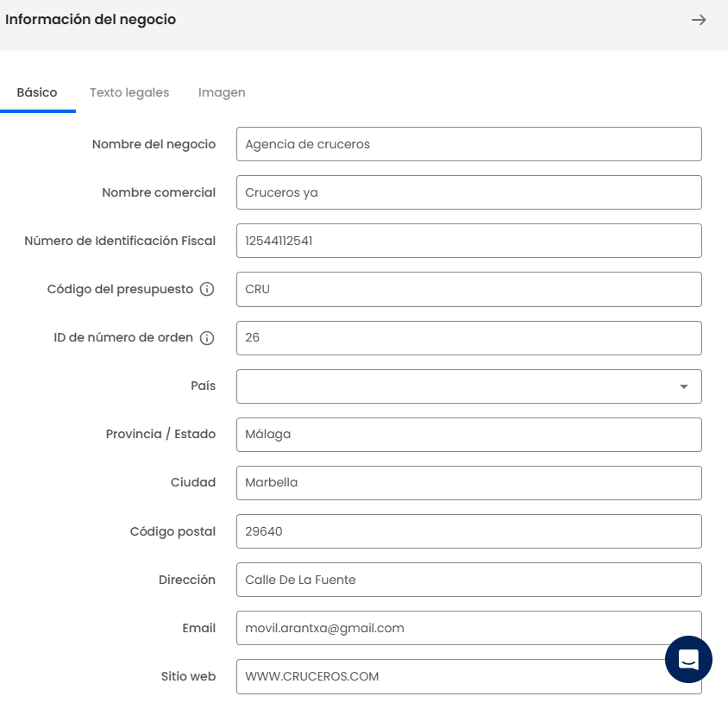Open the Imagen tab

[222, 91]
